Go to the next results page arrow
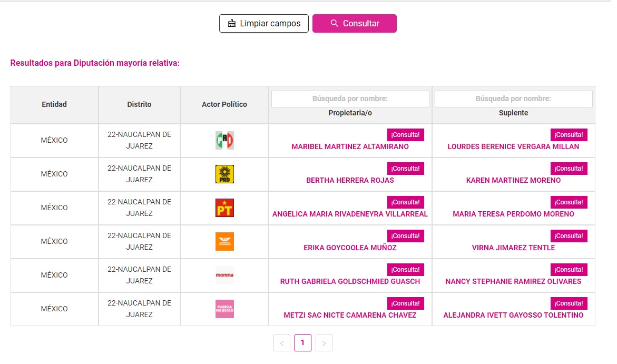This screenshot has height=364, width=617. 324,343
